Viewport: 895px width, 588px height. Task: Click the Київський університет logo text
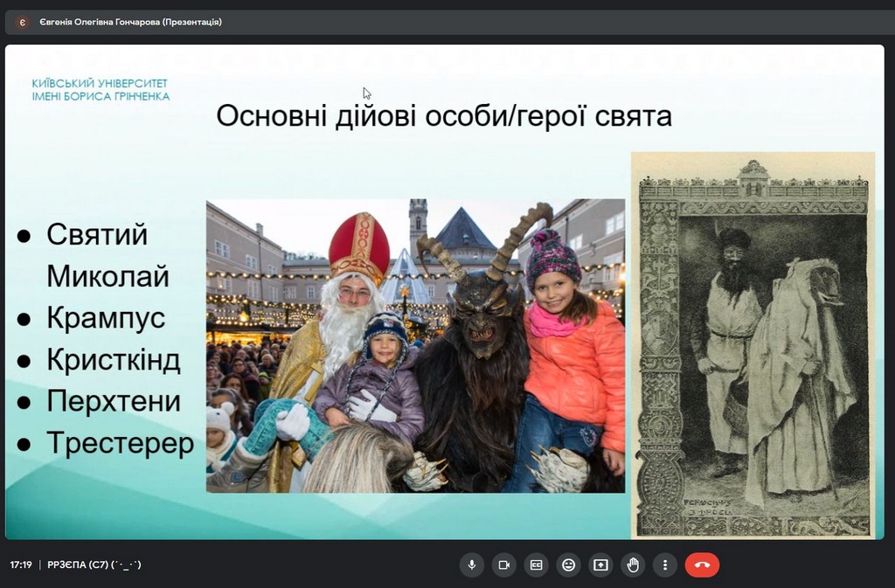[x=101, y=89]
